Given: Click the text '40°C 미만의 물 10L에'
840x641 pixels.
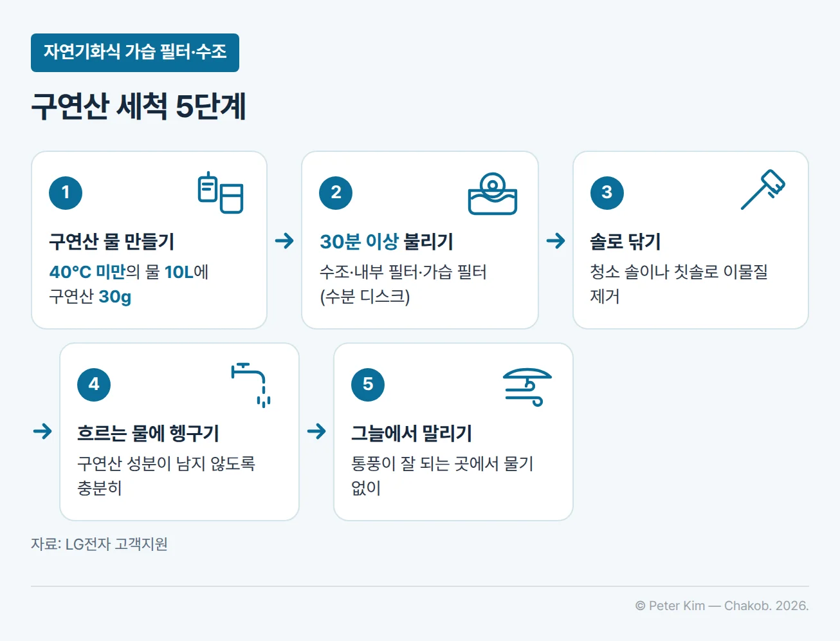Looking at the screenshot, I should 129,272.
